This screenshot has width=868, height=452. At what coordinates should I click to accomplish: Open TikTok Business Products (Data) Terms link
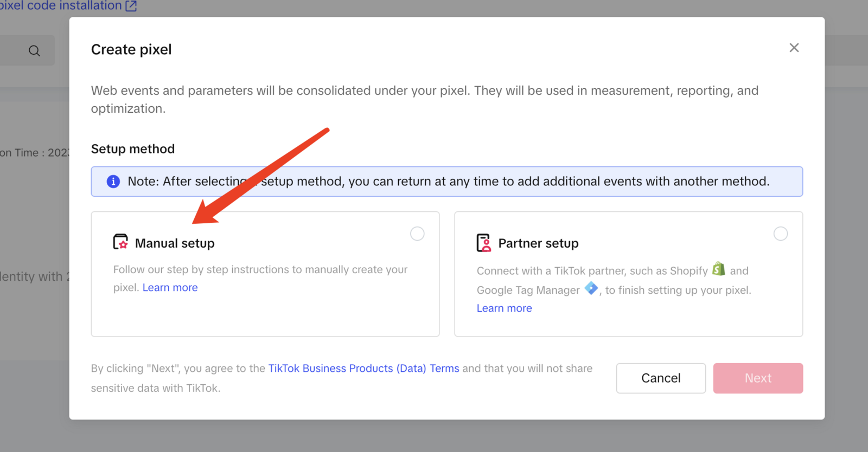coord(363,369)
